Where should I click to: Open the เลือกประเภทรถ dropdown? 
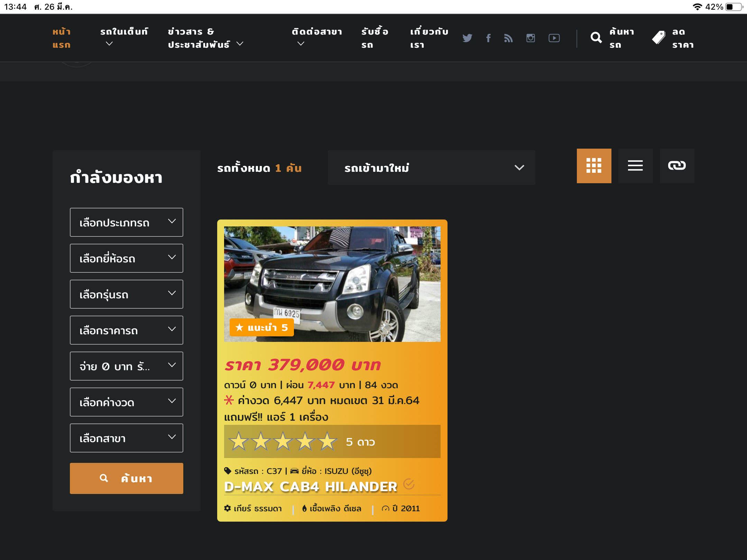pyautogui.click(x=127, y=222)
